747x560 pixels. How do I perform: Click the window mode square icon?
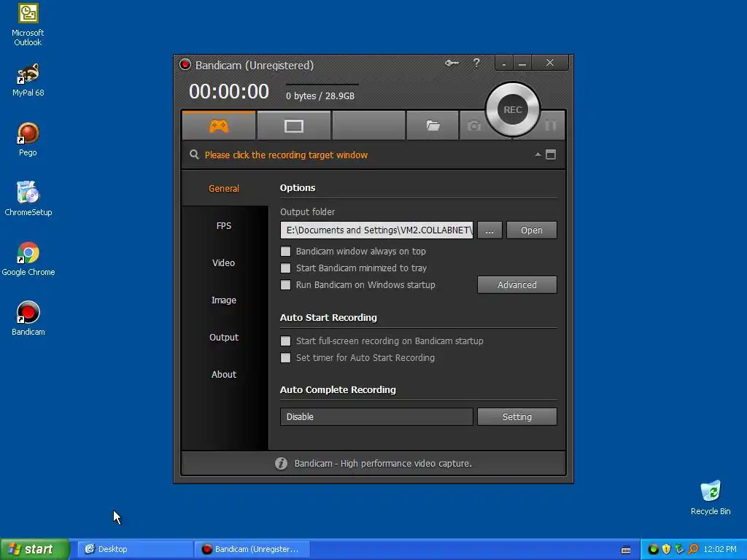551,155
